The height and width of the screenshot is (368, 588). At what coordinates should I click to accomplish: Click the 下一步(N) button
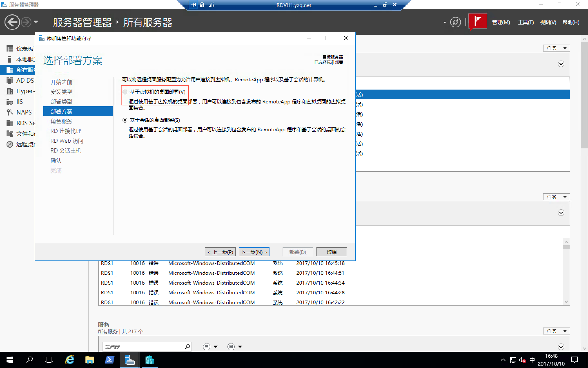254,252
